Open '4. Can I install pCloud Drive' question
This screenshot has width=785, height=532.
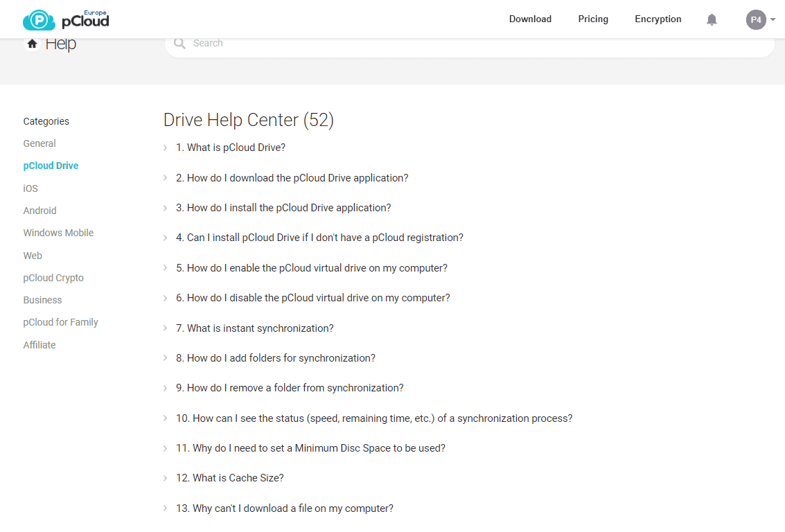coord(319,238)
